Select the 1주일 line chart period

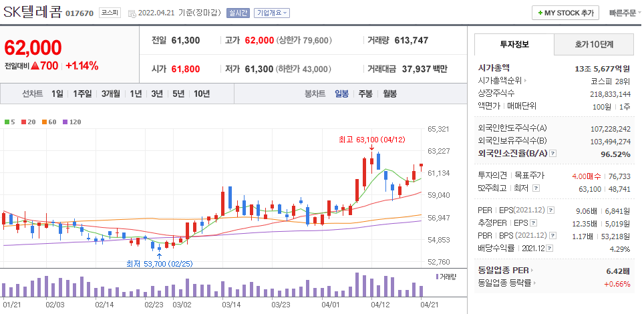tap(82, 94)
